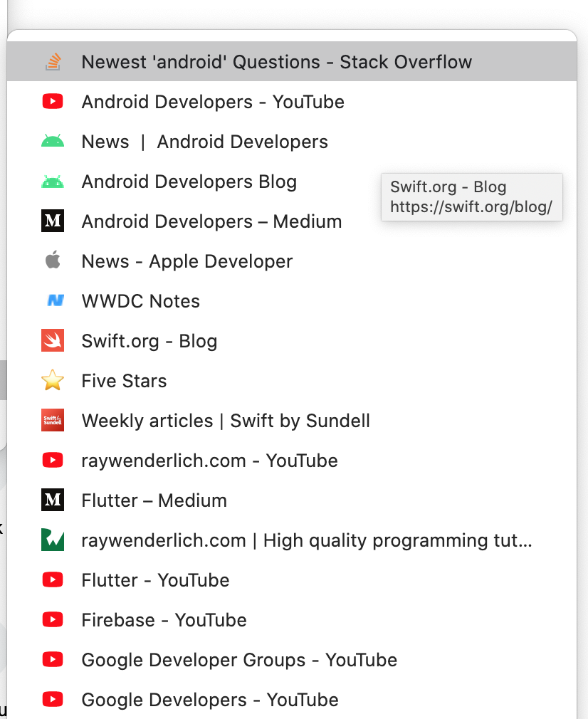The image size is (588, 719).
Task: Click Medium icon beside Flutter
Action: tap(53, 500)
